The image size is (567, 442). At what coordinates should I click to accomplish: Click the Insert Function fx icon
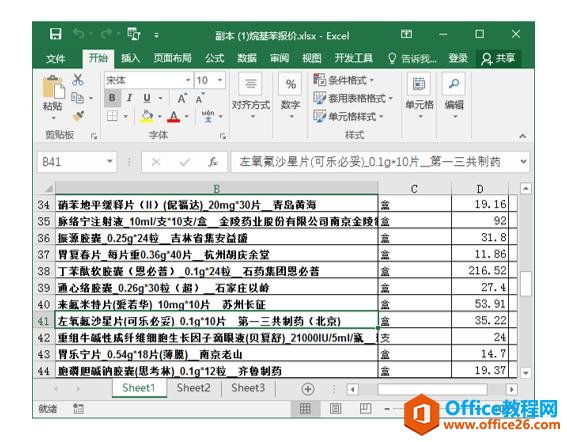click(213, 162)
